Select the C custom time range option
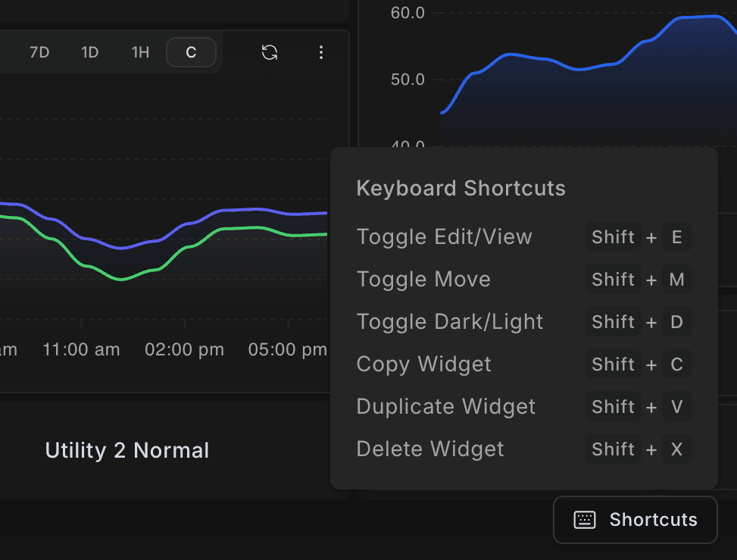The height and width of the screenshot is (560, 737). click(x=191, y=52)
